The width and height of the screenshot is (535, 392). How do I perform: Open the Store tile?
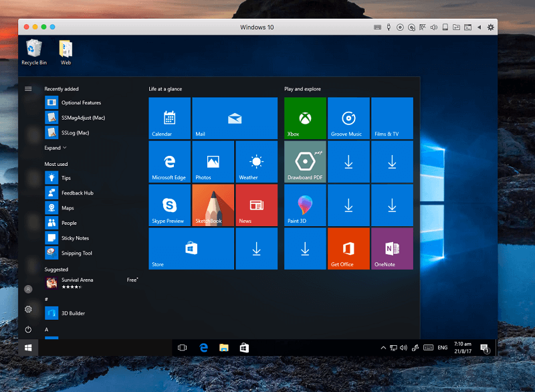(191, 249)
